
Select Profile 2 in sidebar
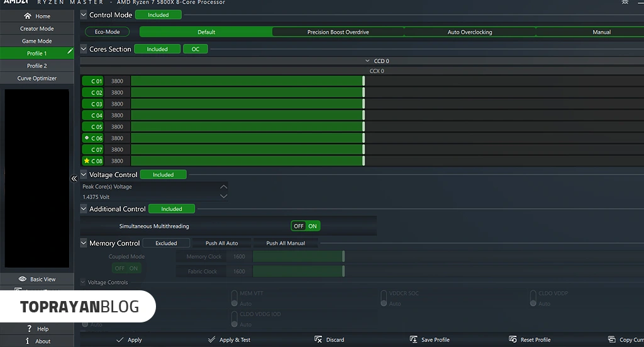coord(37,65)
